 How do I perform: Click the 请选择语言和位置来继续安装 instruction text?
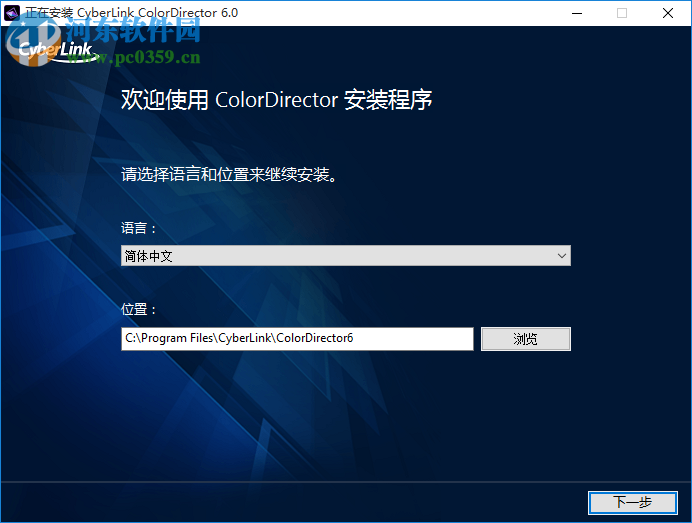click(229, 175)
